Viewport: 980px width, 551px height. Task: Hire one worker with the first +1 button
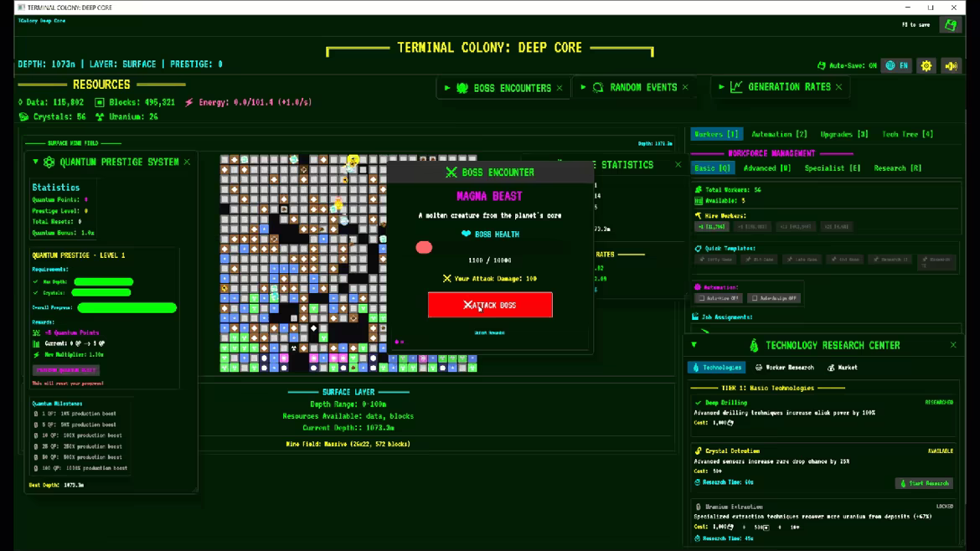pos(711,227)
